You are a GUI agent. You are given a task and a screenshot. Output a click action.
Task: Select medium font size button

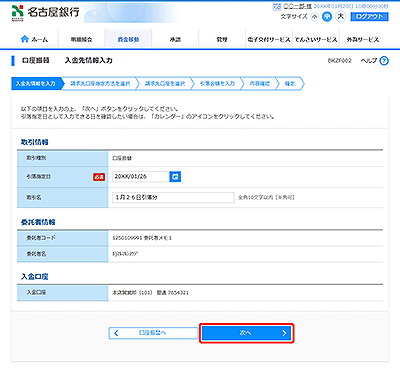tap(327, 17)
